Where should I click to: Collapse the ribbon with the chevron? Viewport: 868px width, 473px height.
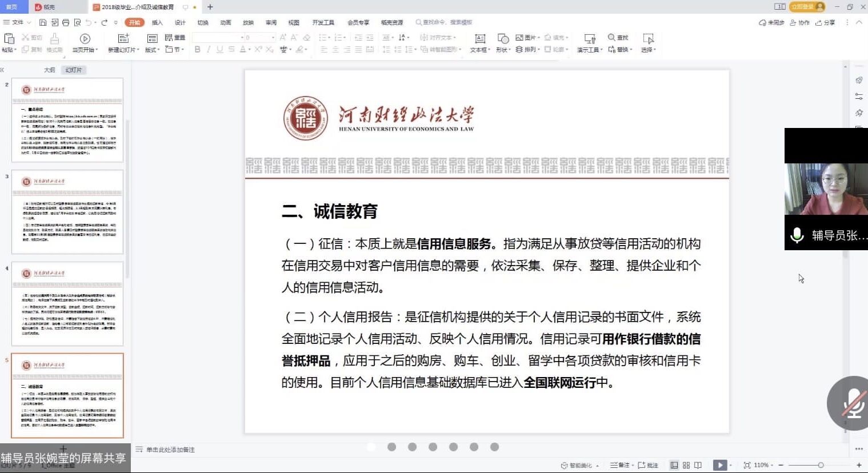coord(859,22)
